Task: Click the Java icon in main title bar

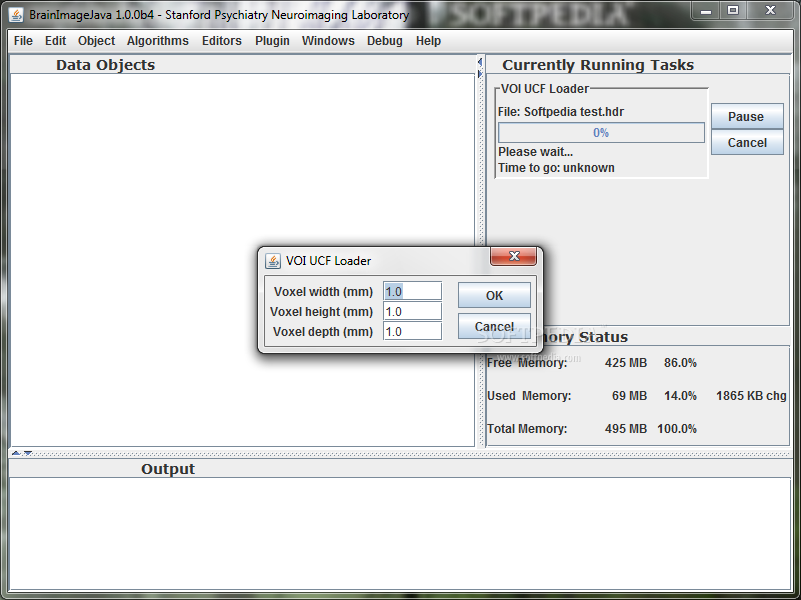Action: click(16, 15)
